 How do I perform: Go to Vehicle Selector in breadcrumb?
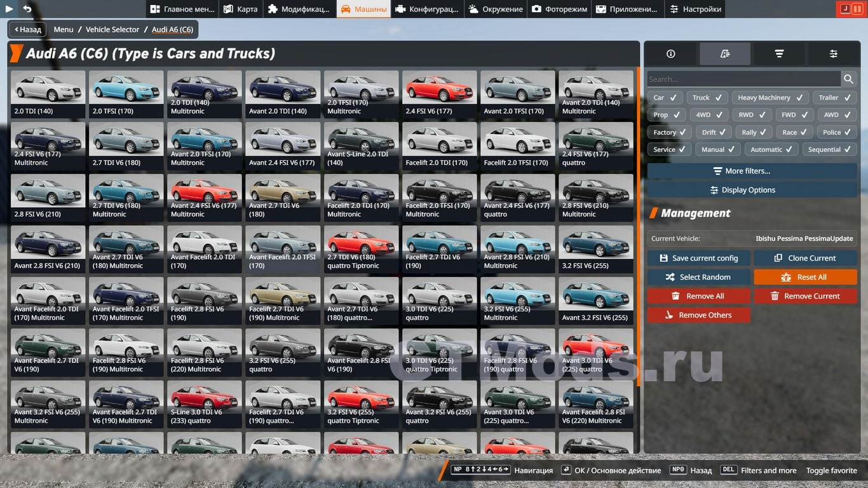tap(112, 30)
